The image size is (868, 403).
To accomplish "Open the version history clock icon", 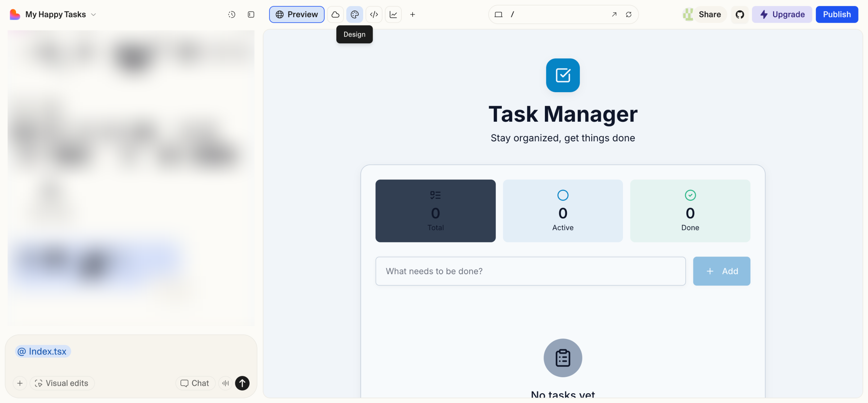I will click(232, 15).
